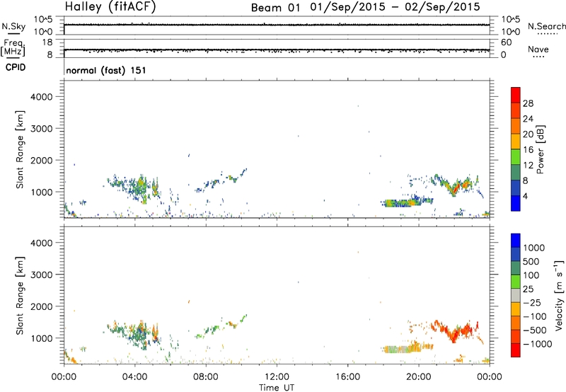Screen dimensions: 566x392
Task: Click the '18' label on the frequency axis
Action: pos(47,42)
